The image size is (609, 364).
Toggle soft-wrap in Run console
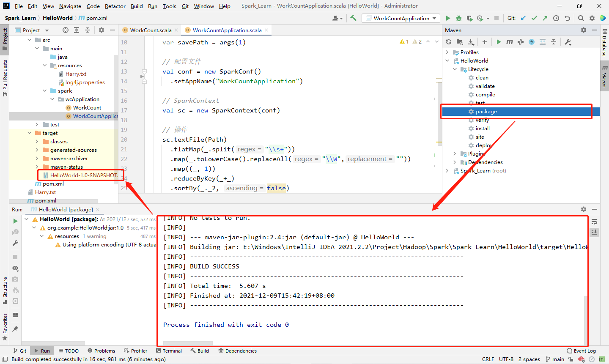coord(594,222)
